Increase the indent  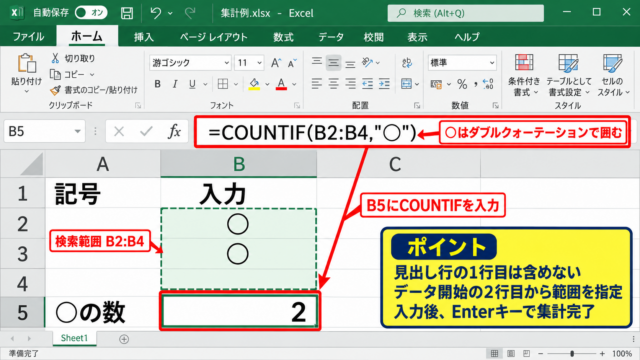(384, 84)
